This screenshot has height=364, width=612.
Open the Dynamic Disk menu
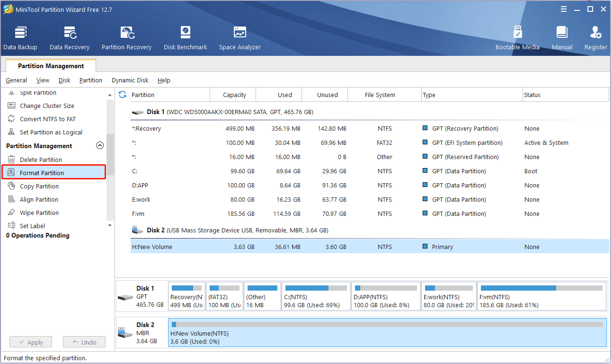pos(130,80)
